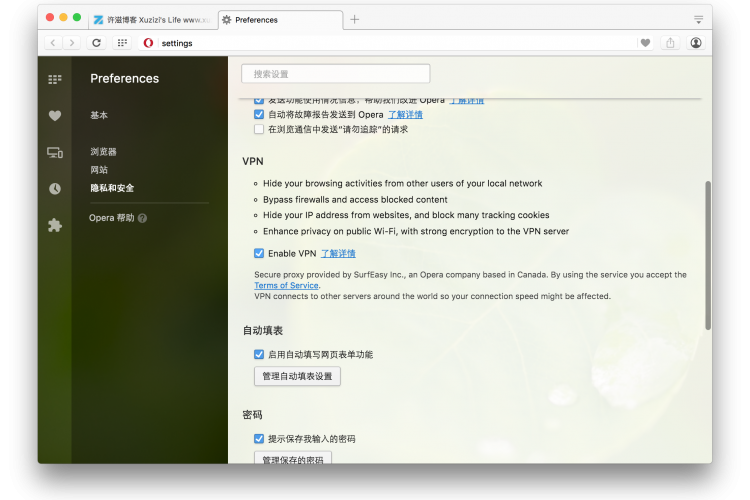Viewport: 750px width, 500px height.
Task: Open the 网站 settings section
Action: coord(99,170)
